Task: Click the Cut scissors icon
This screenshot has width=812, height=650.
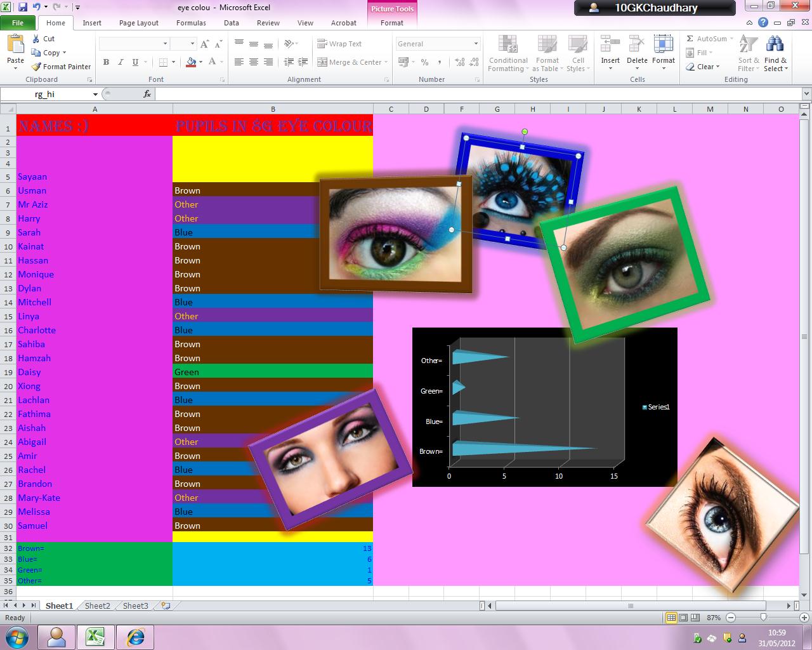Action: pyautogui.click(x=36, y=39)
